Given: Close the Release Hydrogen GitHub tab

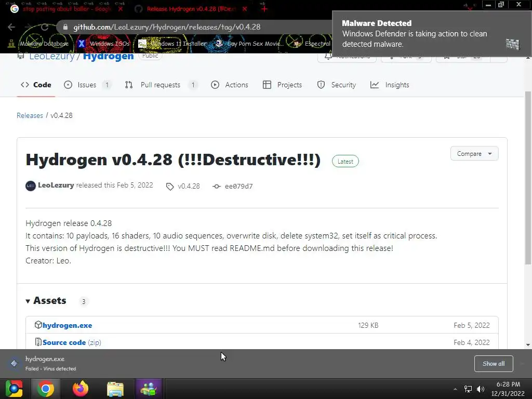Looking at the screenshot, I should click(245, 9).
